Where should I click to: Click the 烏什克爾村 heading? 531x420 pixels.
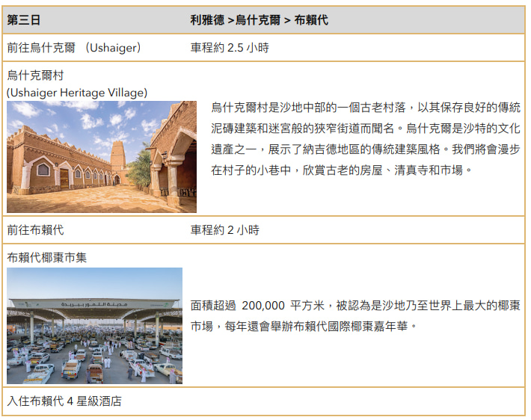click(x=35, y=75)
